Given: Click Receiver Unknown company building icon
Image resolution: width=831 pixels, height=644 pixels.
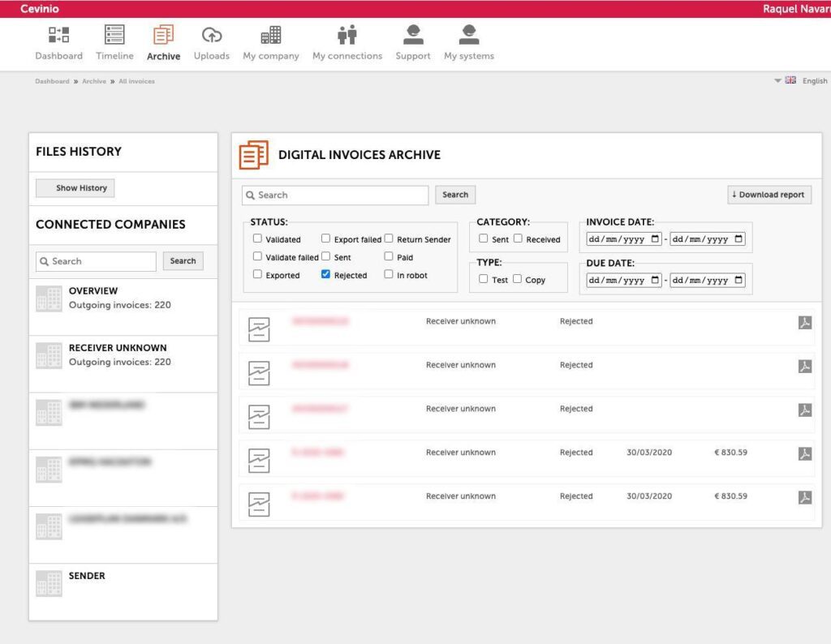Looking at the screenshot, I should [x=49, y=355].
